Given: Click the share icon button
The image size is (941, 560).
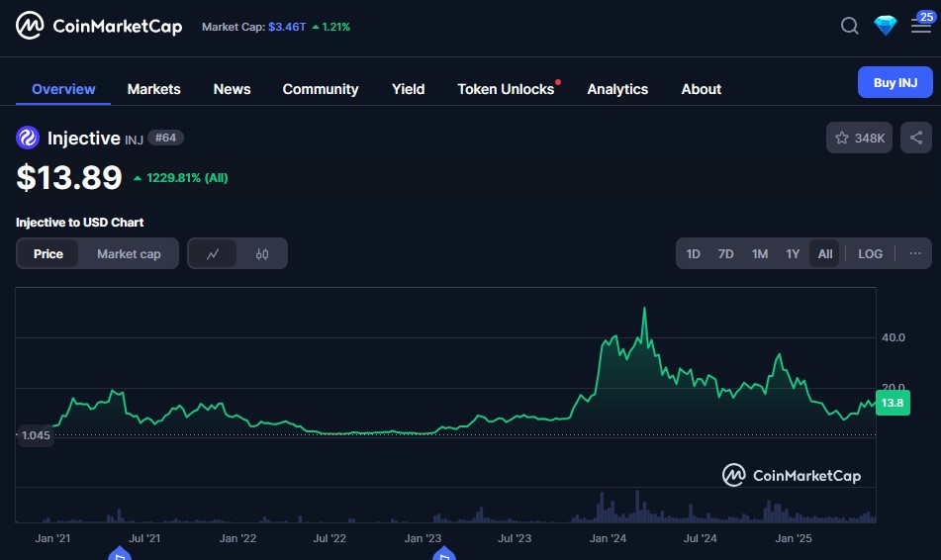Looking at the screenshot, I should click(916, 138).
